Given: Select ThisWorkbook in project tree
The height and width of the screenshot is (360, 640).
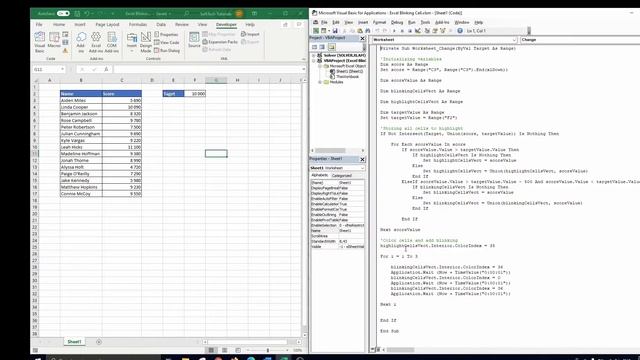Looking at the screenshot, I should 347,77.
